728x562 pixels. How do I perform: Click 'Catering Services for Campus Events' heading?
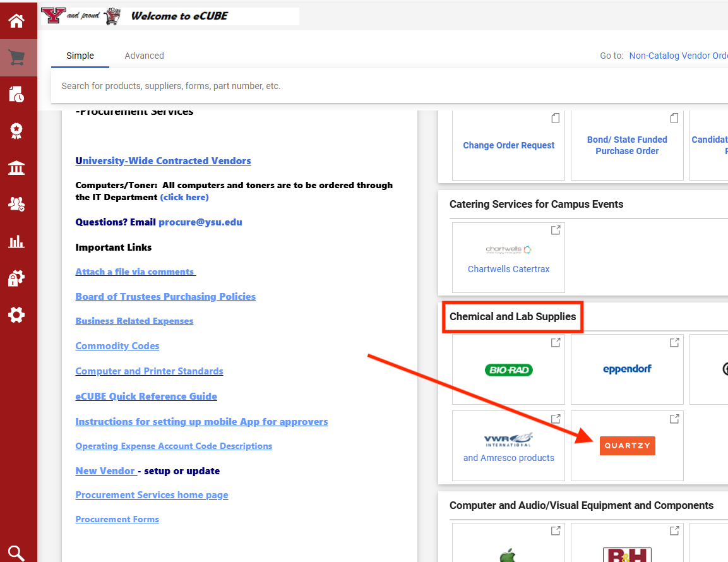[x=536, y=205]
